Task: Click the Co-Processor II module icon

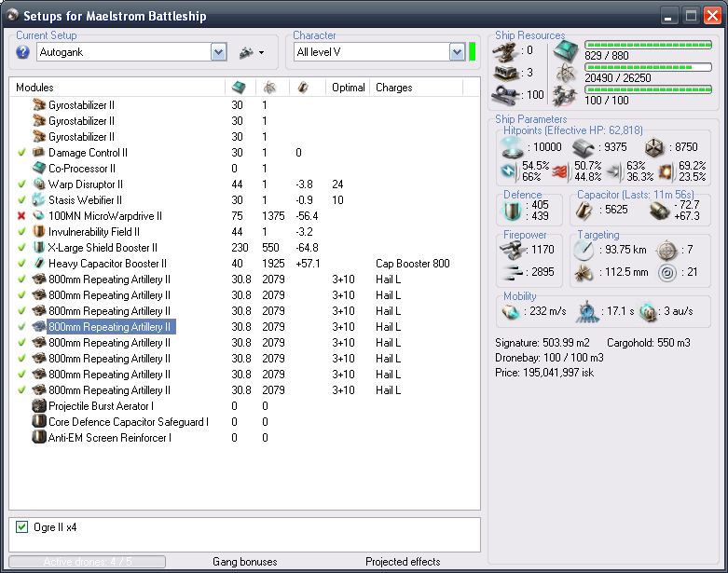Action: pyautogui.click(x=38, y=169)
